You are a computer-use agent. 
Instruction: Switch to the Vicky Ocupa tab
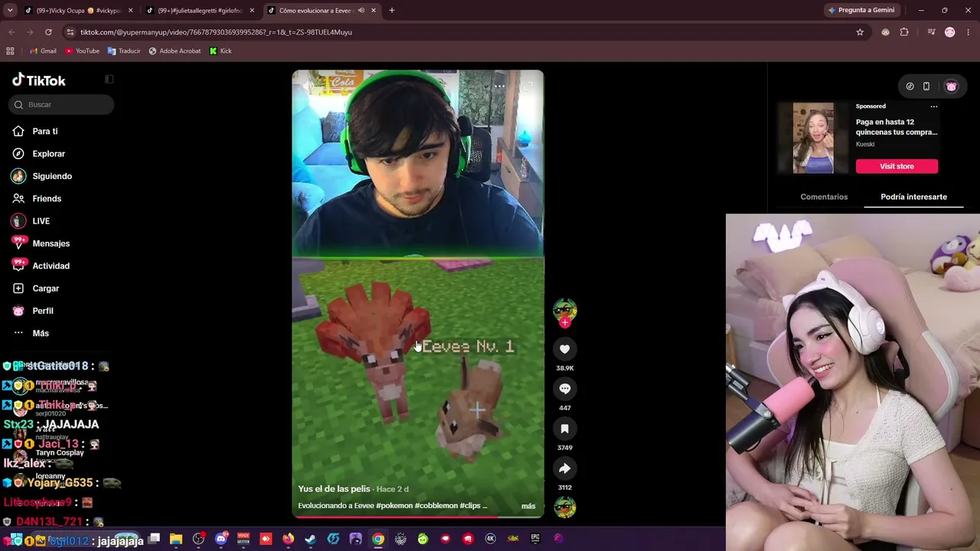pyautogui.click(x=78, y=11)
